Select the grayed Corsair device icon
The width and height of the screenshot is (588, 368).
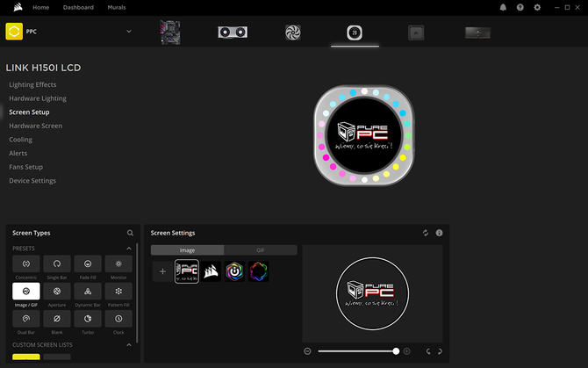pos(416,32)
